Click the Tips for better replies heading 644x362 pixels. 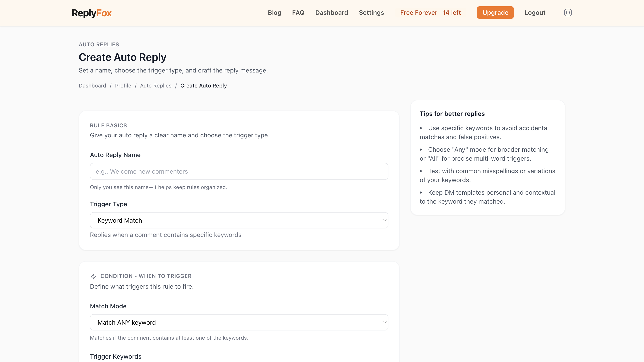click(x=452, y=114)
